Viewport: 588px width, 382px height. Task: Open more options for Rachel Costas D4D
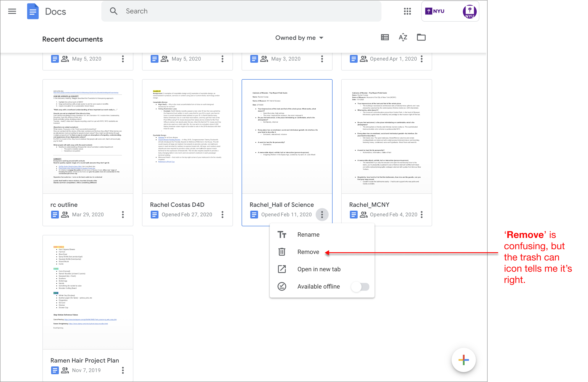point(222,214)
